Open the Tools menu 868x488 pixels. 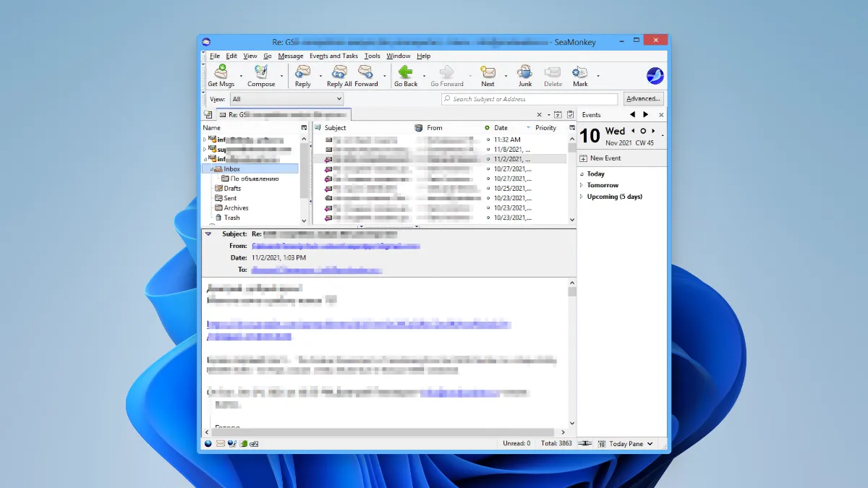coord(372,56)
